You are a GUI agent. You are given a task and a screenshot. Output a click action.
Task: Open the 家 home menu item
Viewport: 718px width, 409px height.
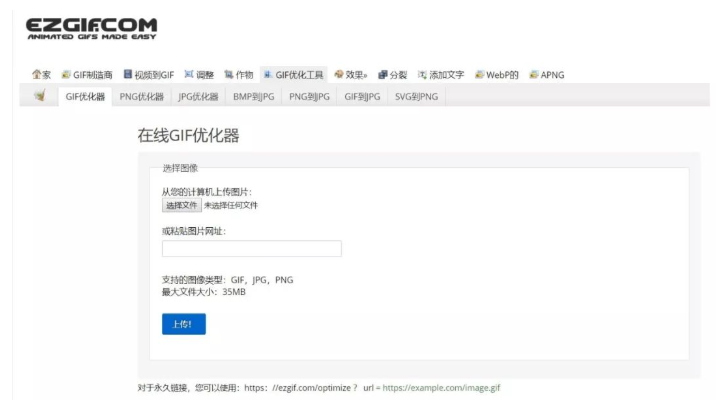click(41, 75)
